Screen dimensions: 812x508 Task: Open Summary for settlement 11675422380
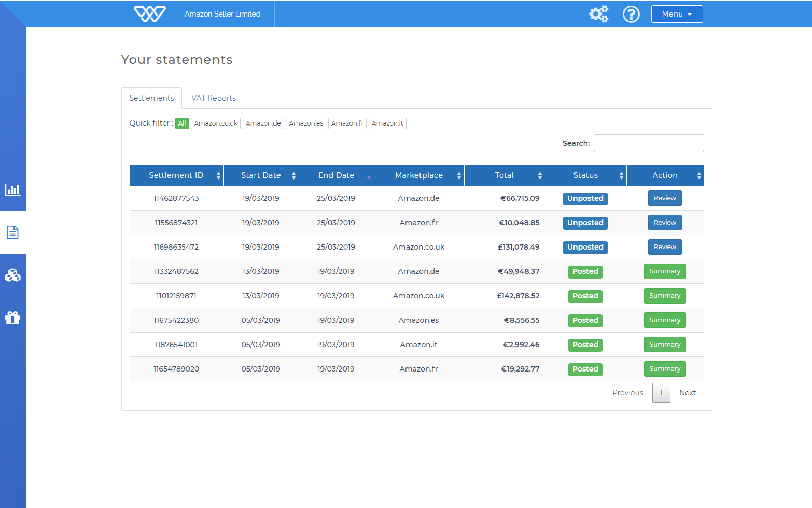pyautogui.click(x=665, y=320)
